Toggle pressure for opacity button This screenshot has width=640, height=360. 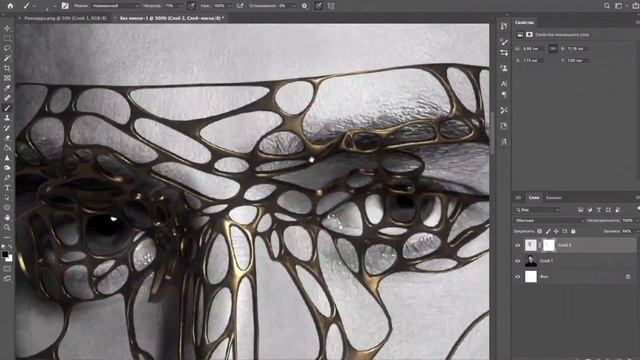[191, 6]
